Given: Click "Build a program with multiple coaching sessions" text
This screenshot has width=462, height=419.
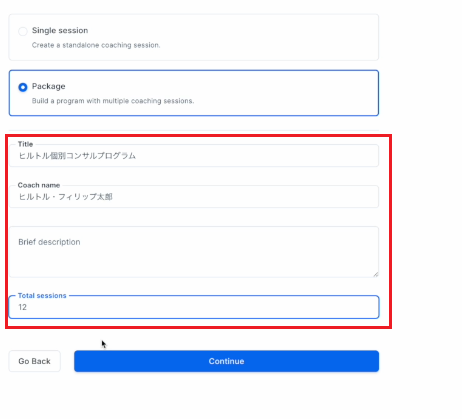Looking at the screenshot, I should [x=113, y=101].
